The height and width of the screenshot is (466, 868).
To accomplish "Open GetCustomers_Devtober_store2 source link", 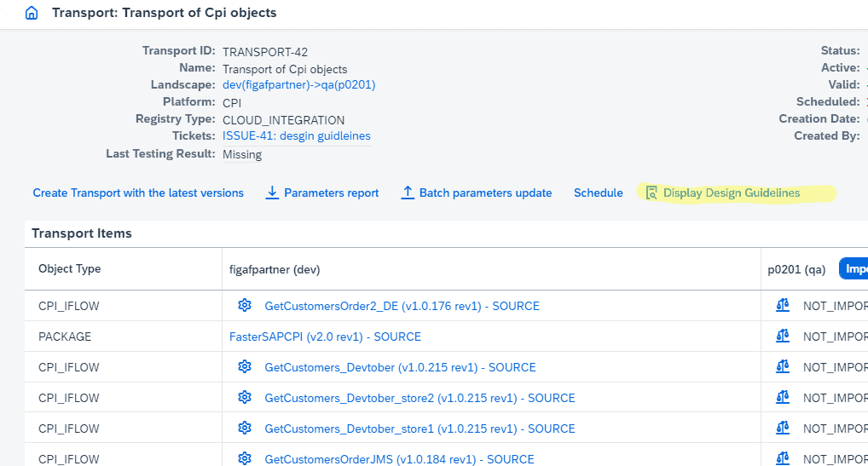I will [420, 398].
